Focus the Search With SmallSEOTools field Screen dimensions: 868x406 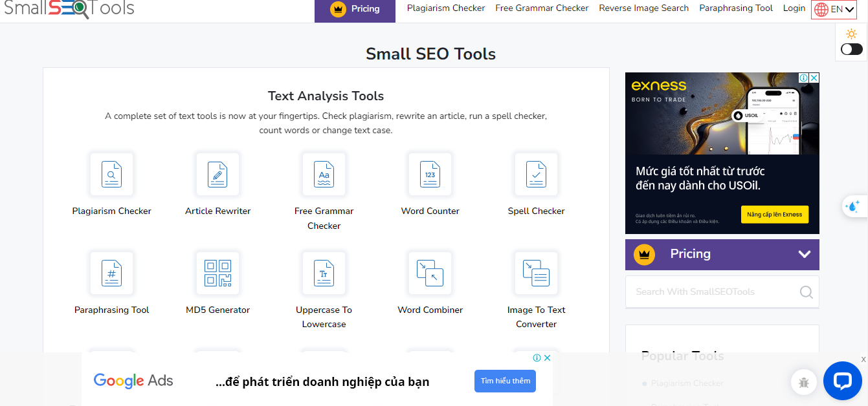(722, 292)
